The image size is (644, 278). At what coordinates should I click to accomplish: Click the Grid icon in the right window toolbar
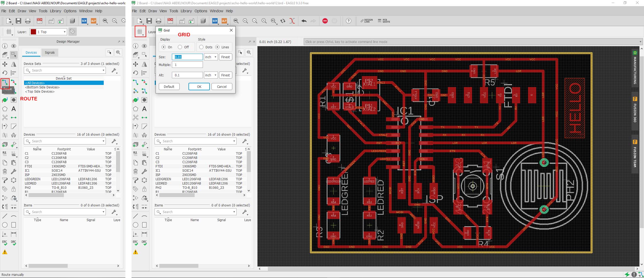(140, 32)
